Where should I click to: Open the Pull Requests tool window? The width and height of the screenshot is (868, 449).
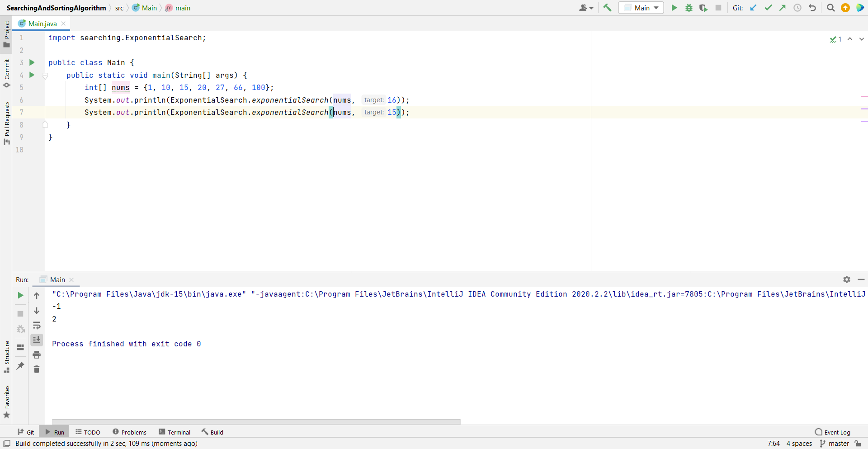click(6, 123)
